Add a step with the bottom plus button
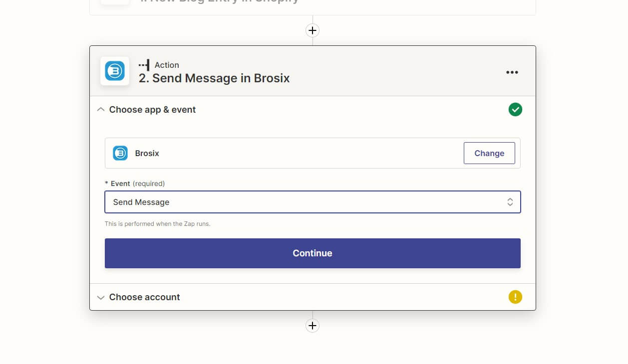 point(313,326)
